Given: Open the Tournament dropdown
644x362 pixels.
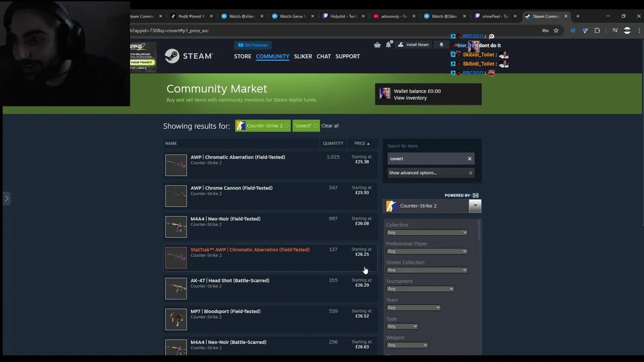Looking at the screenshot, I should pos(420,289).
